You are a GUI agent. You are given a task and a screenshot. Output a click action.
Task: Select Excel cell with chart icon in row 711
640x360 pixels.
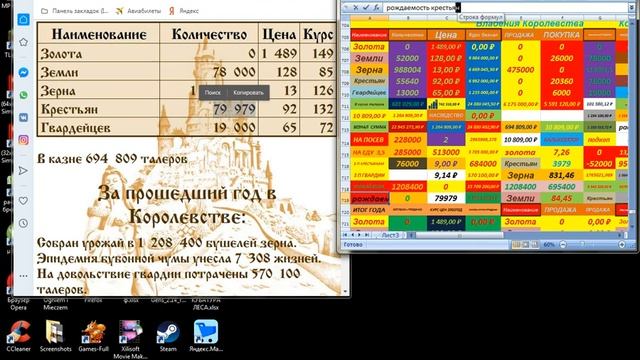pos(446,104)
